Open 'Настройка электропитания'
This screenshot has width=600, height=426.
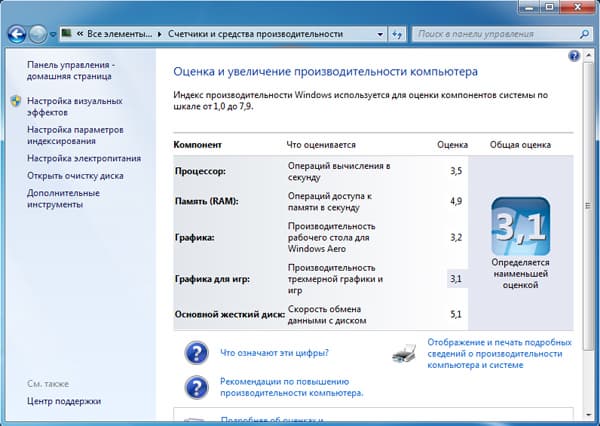pyautogui.click(x=84, y=158)
